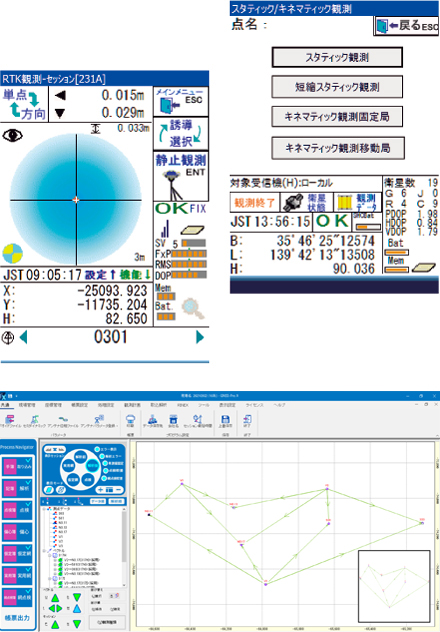Open the 誘導 選択 switch icon
The width and height of the screenshot is (440, 632).
[181, 133]
